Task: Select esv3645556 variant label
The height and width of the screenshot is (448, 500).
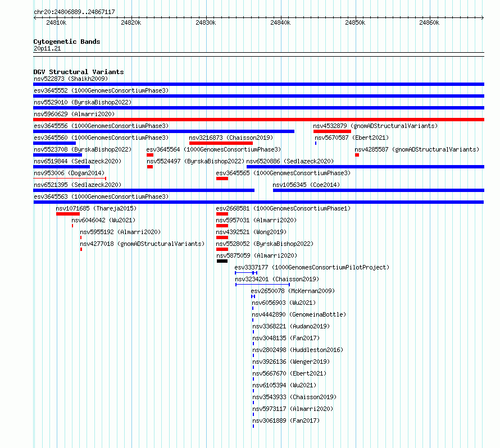Action: pyautogui.click(x=101, y=126)
